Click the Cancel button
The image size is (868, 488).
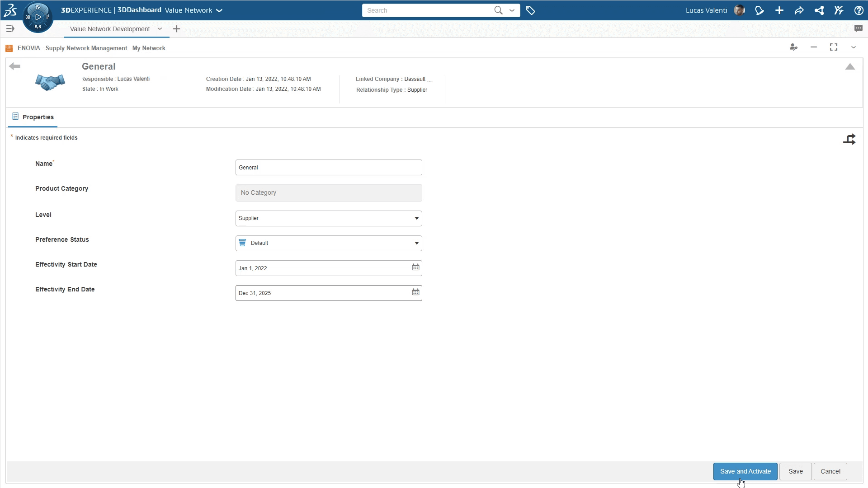[830, 471]
